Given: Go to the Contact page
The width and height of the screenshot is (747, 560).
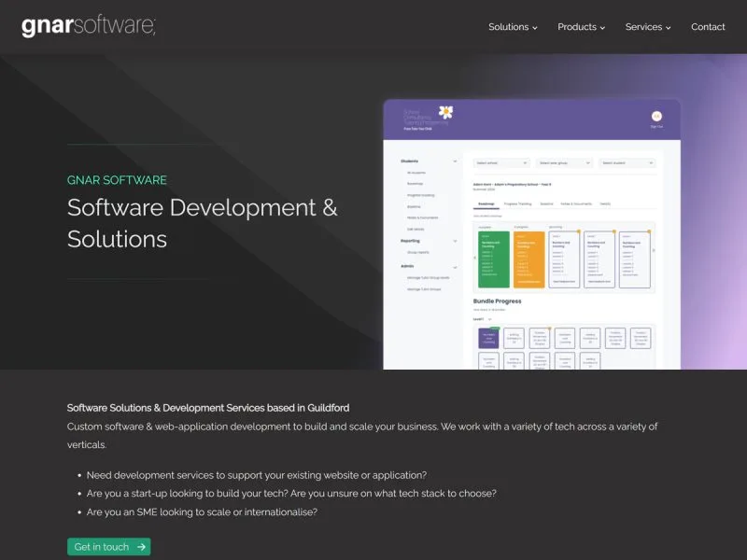Looking at the screenshot, I should tap(708, 27).
